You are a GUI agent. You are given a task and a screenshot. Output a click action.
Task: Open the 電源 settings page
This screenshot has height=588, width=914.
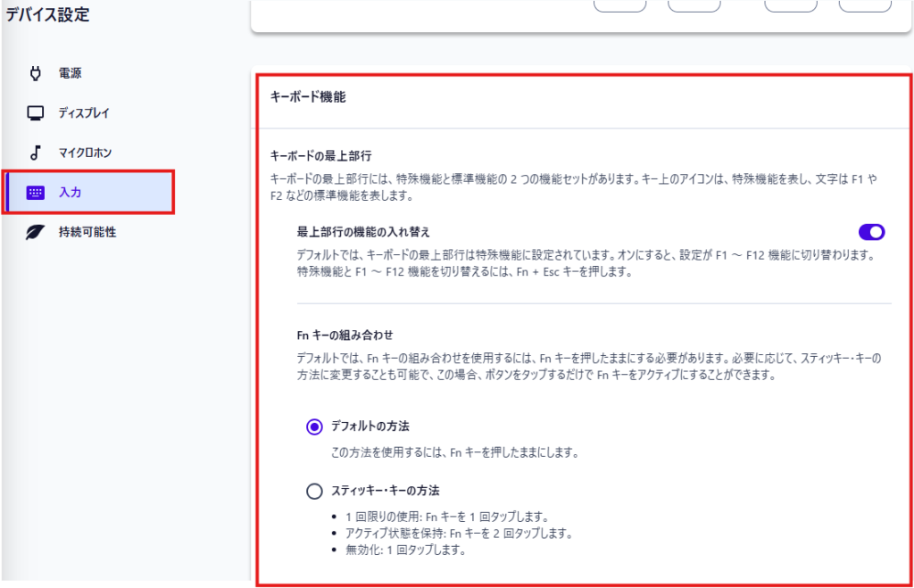71,73
